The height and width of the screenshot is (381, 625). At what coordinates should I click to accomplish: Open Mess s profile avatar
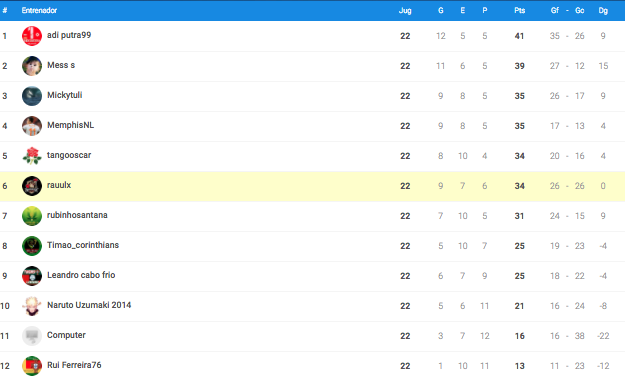pyautogui.click(x=32, y=66)
